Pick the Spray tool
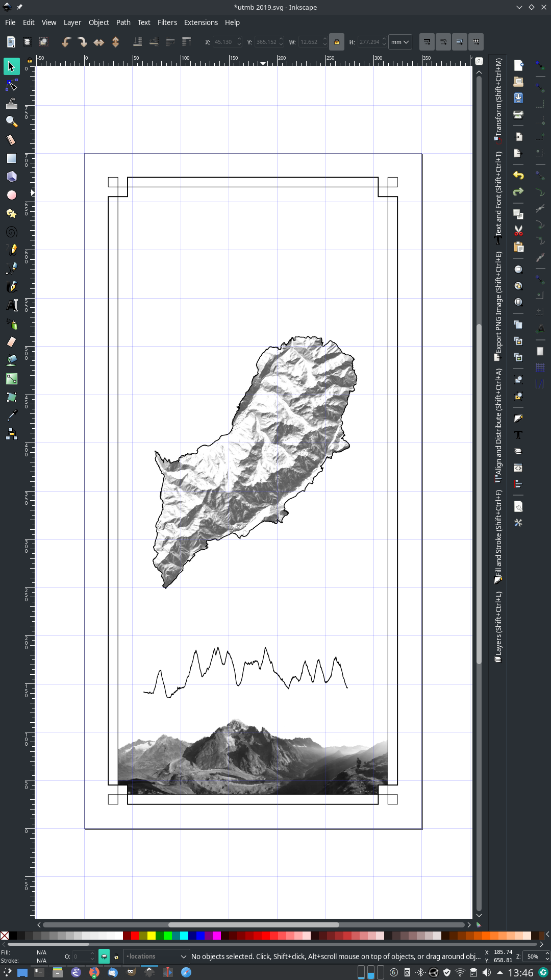Screen dimensions: 551x980 point(11,324)
